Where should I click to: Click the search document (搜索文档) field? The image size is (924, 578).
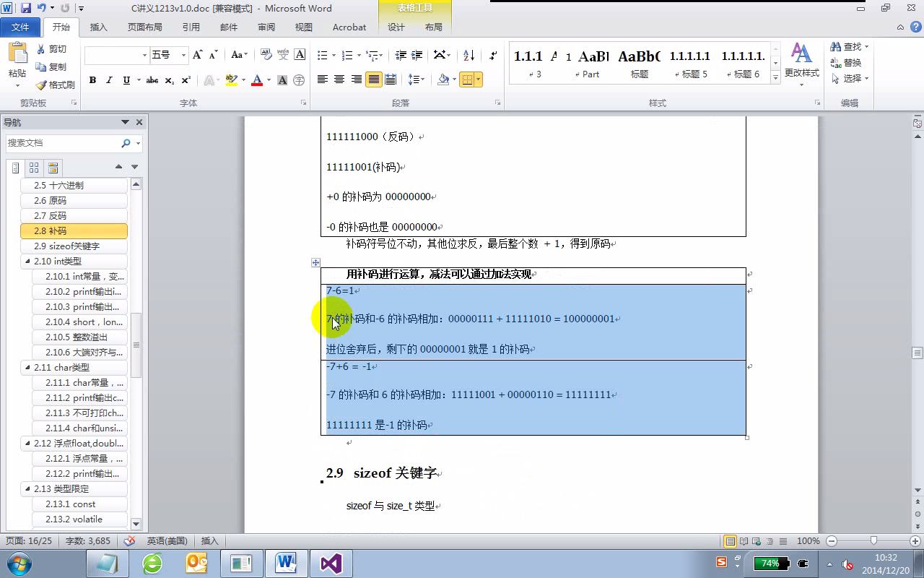(63, 143)
